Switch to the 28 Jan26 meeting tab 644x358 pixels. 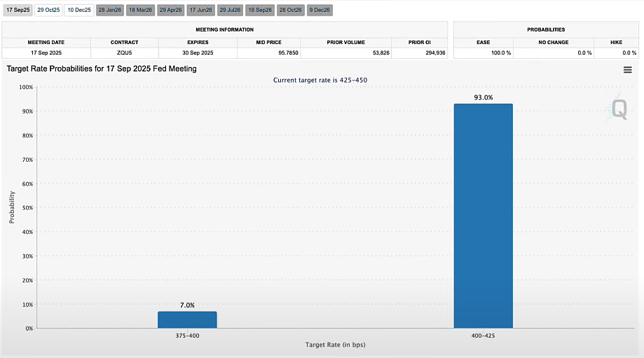(109, 10)
